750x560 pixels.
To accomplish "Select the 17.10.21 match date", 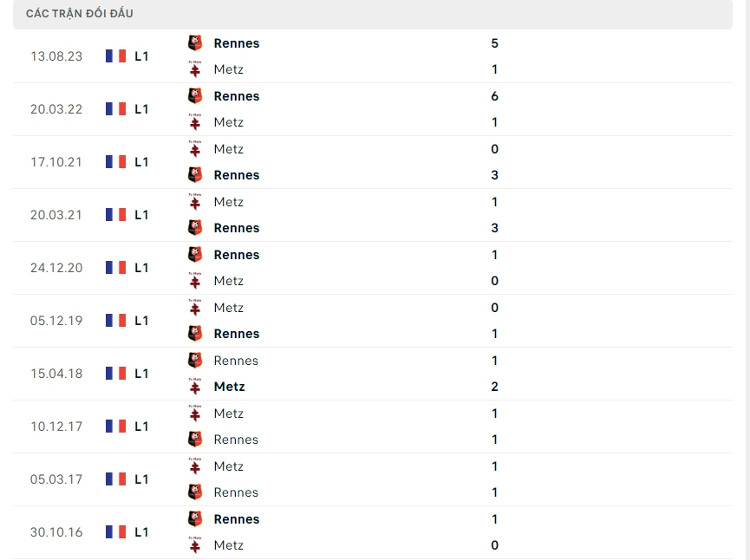I will point(56,162).
